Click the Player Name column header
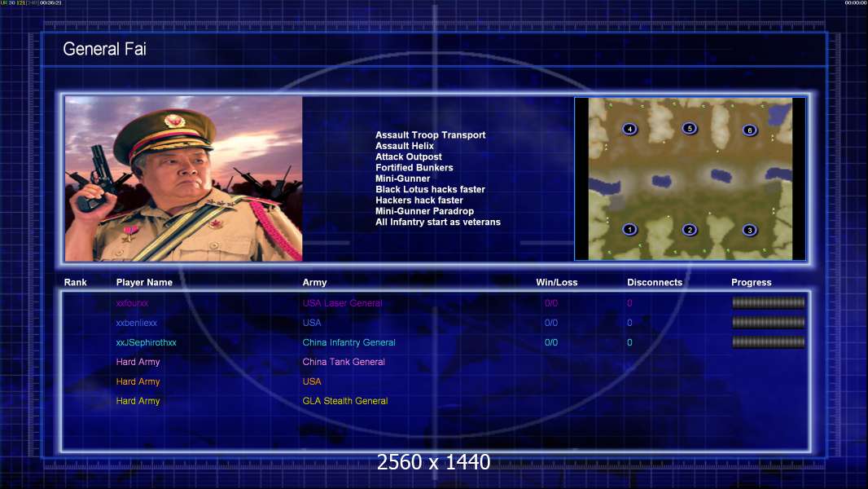 point(144,283)
